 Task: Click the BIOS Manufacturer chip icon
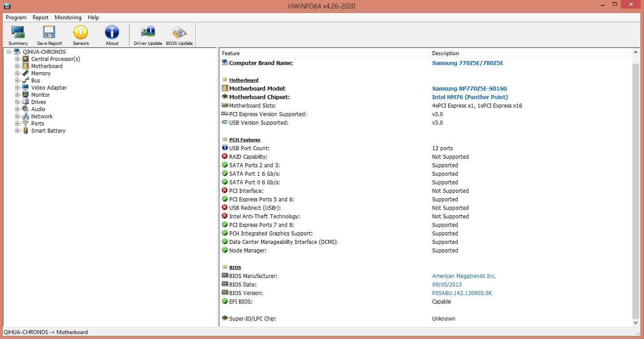pos(225,276)
